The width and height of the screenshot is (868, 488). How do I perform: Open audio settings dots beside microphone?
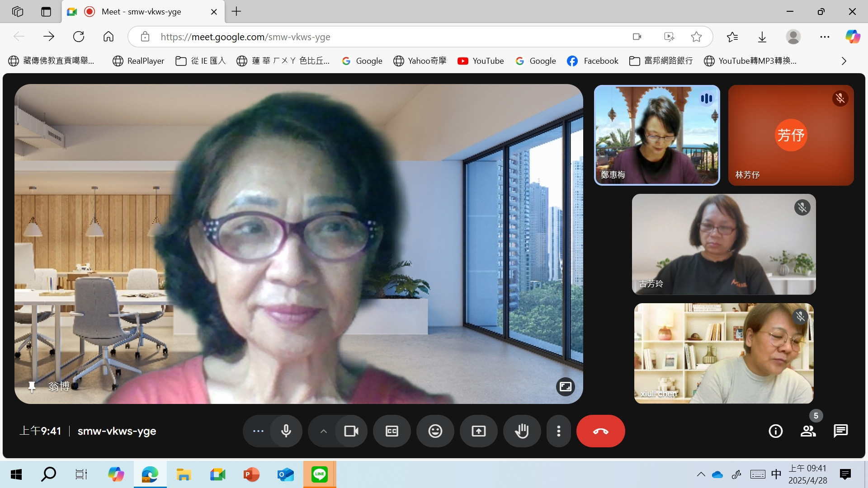pyautogui.click(x=258, y=431)
